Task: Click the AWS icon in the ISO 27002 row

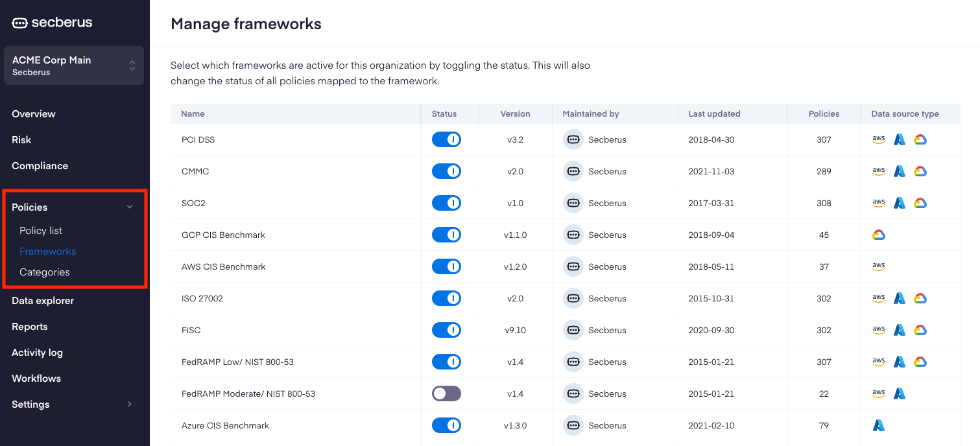Action: (879, 298)
